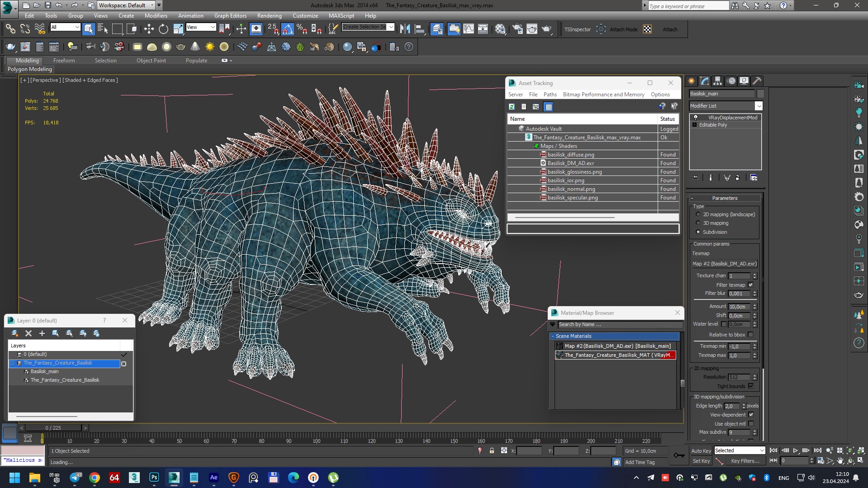Click the Play Animation button

pyautogui.click(x=796, y=450)
